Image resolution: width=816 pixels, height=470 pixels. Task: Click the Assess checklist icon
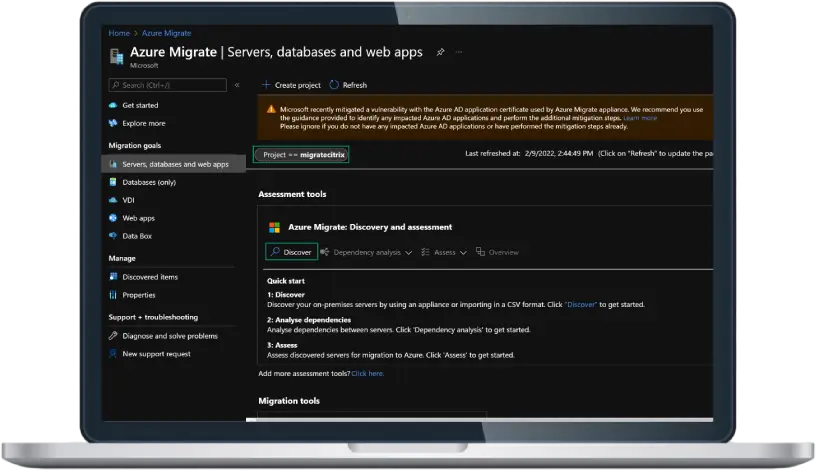pyautogui.click(x=425, y=252)
